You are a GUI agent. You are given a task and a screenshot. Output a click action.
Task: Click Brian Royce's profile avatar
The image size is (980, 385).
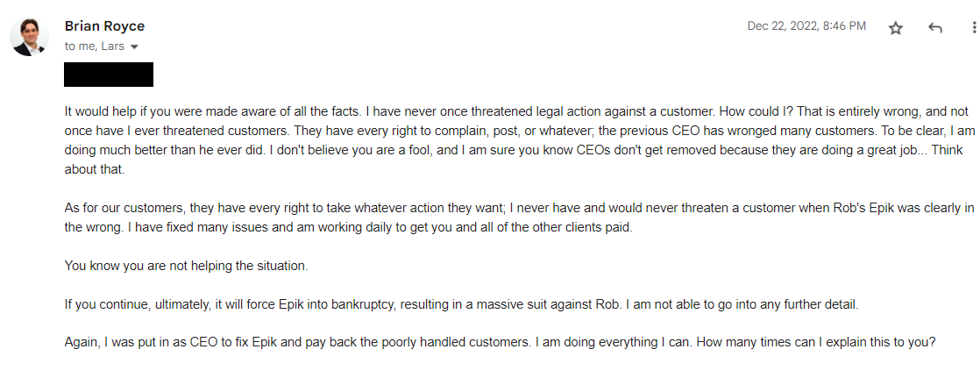[x=28, y=36]
